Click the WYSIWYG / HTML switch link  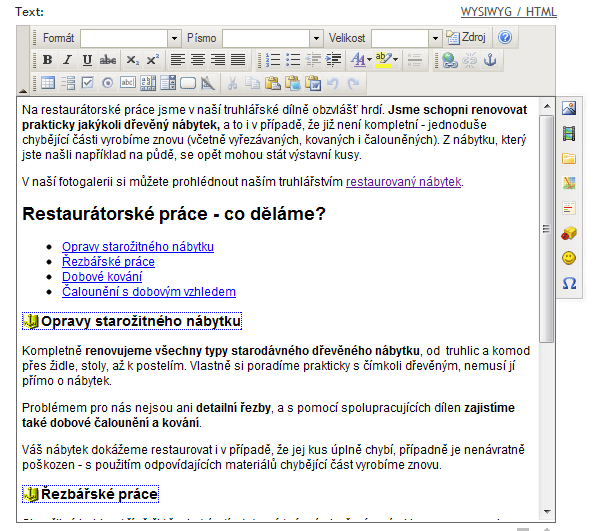(508, 12)
